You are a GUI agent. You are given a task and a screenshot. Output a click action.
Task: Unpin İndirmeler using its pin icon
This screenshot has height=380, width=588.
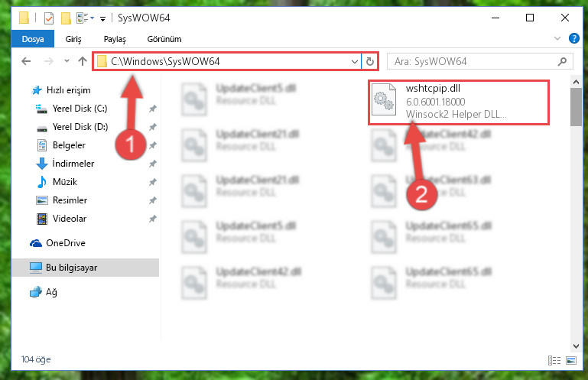click(x=153, y=164)
